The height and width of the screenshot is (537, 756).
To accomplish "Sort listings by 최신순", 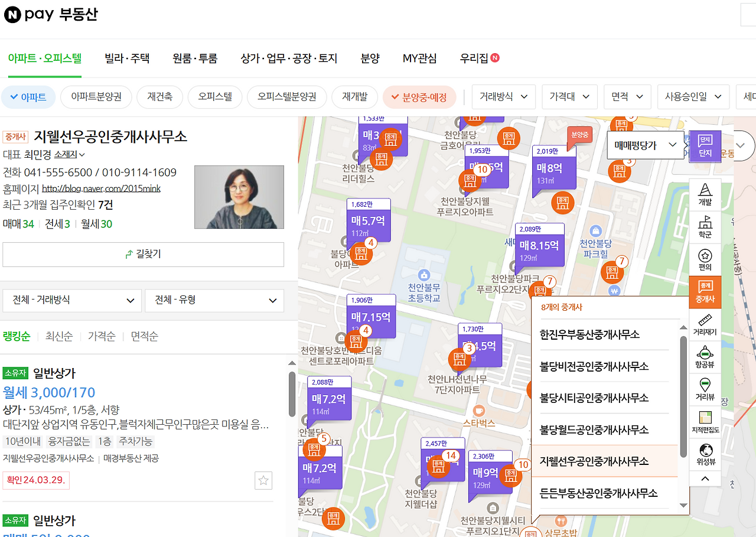I will pyautogui.click(x=59, y=336).
